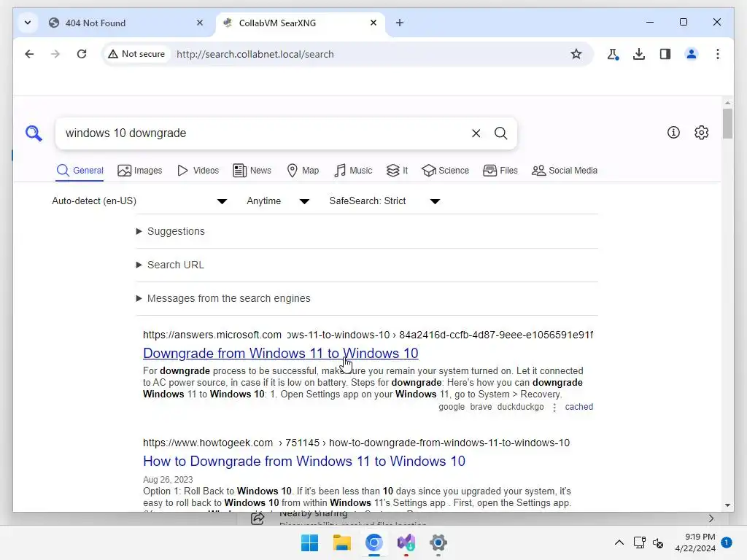
Task: Focus the address bar URL
Action: (255, 54)
